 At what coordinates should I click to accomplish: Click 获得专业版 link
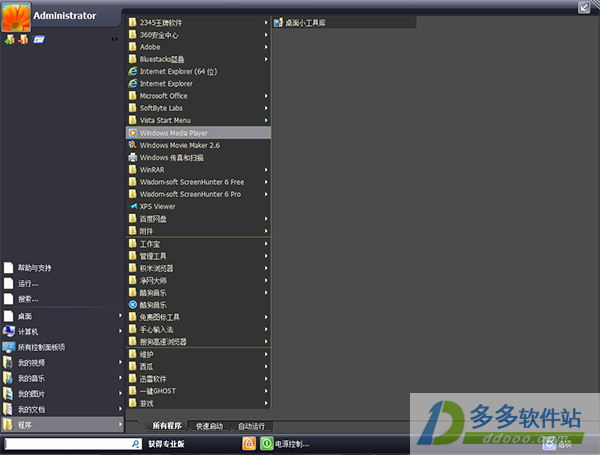click(x=166, y=444)
